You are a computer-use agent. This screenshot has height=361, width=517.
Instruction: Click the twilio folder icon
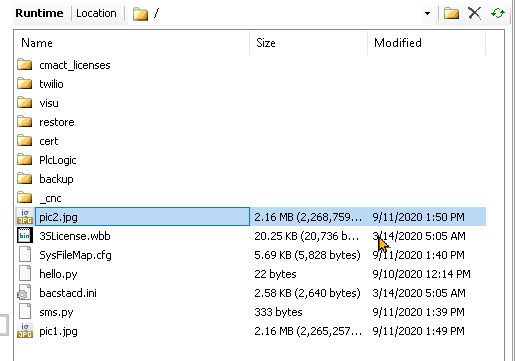click(x=25, y=83)
